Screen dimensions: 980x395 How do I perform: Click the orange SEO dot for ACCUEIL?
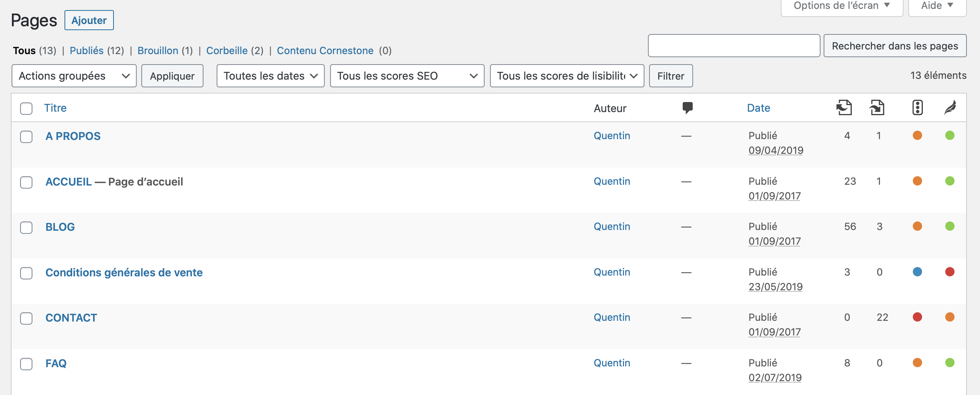(917, 181)
